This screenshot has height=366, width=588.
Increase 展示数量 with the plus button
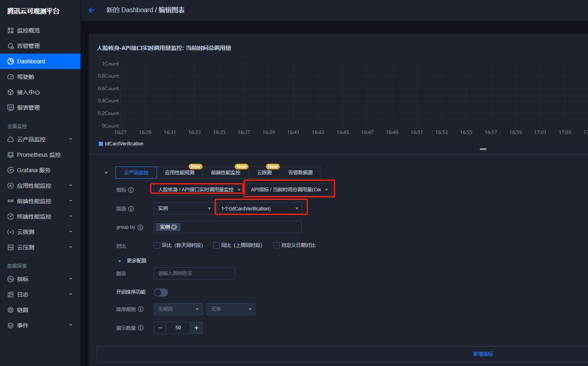pyautogui.click(x=196, y=328)
